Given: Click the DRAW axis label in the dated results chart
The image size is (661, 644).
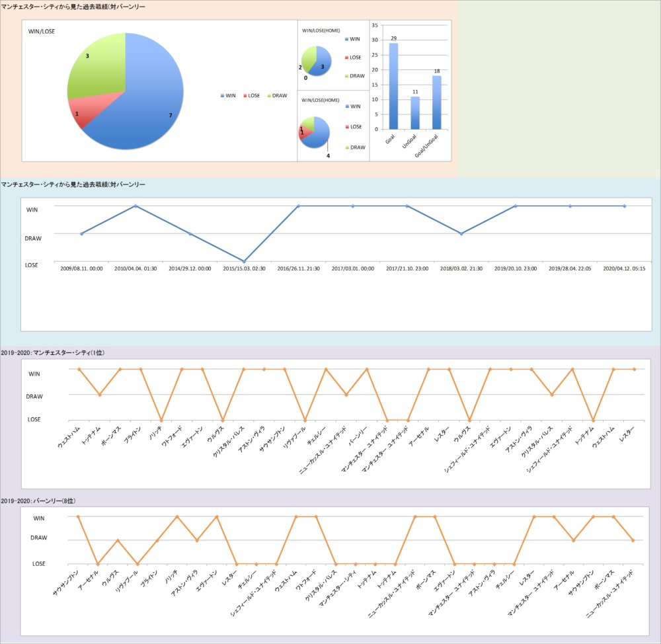Looking at the screenshot, I should point(33,238).
